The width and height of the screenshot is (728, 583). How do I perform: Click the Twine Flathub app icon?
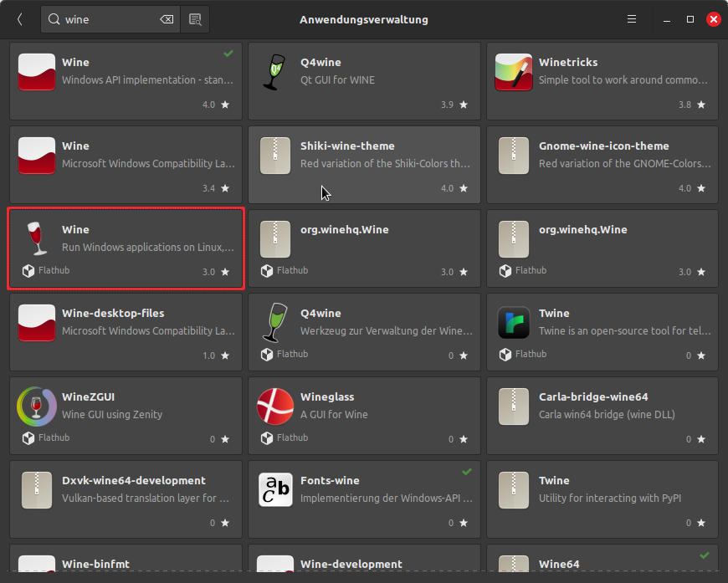(x=514, y=323)
